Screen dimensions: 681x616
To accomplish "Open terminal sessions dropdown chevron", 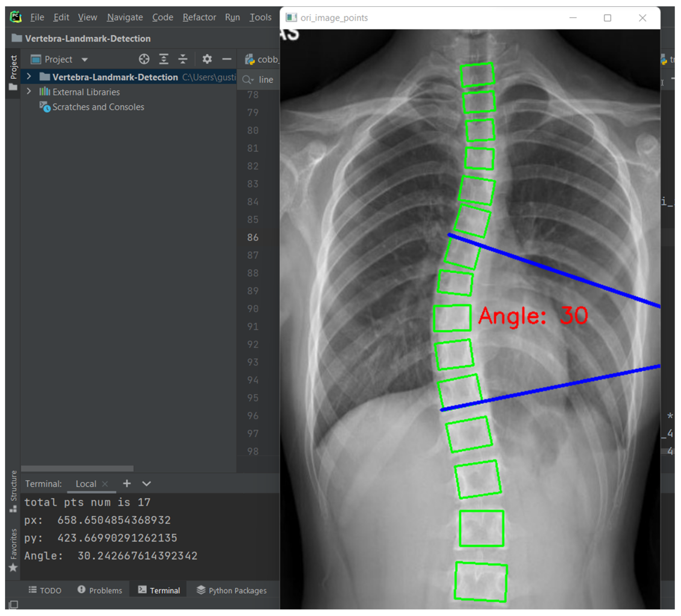I will pos(146,484).
